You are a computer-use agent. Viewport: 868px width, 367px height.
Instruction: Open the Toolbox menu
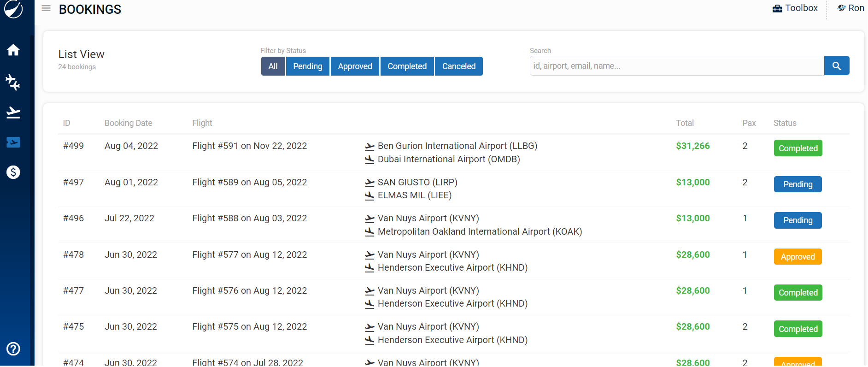coord(795,8)
